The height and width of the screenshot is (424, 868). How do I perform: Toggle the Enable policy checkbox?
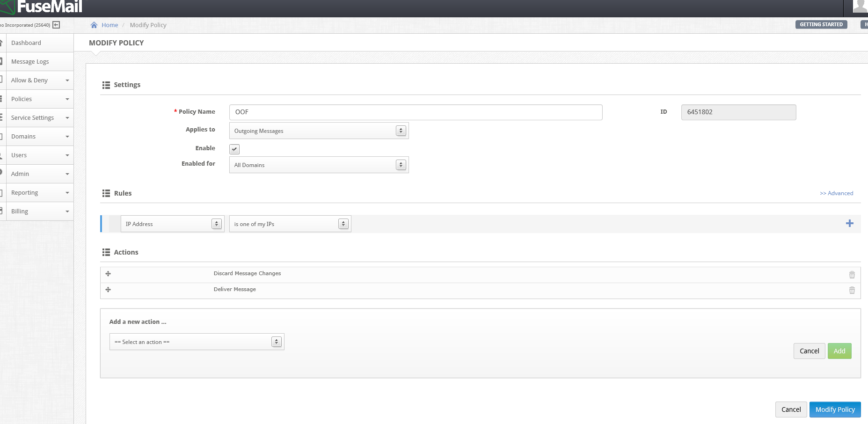(x=234, y=149)
